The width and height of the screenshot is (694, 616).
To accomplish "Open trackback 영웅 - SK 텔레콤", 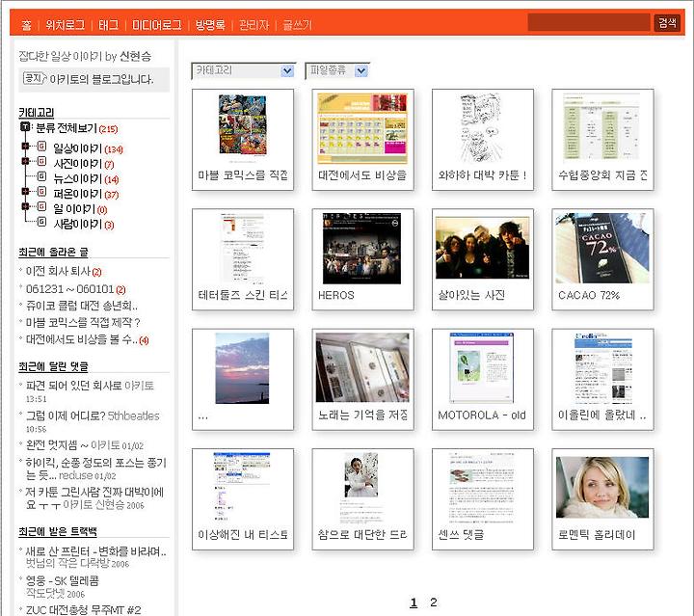I will point(63,580).
